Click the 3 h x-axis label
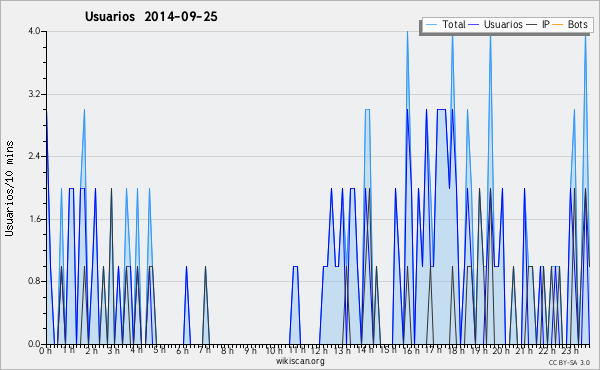600x370 pixels. point(114,351)
